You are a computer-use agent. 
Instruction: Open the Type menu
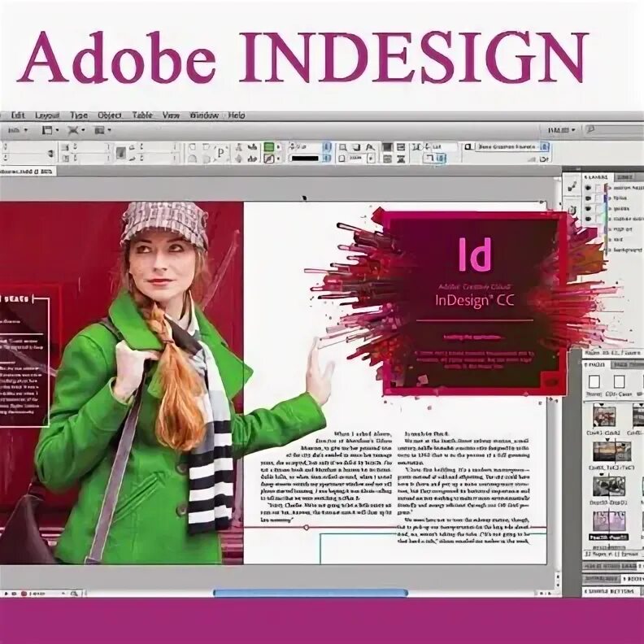(78, 115)
